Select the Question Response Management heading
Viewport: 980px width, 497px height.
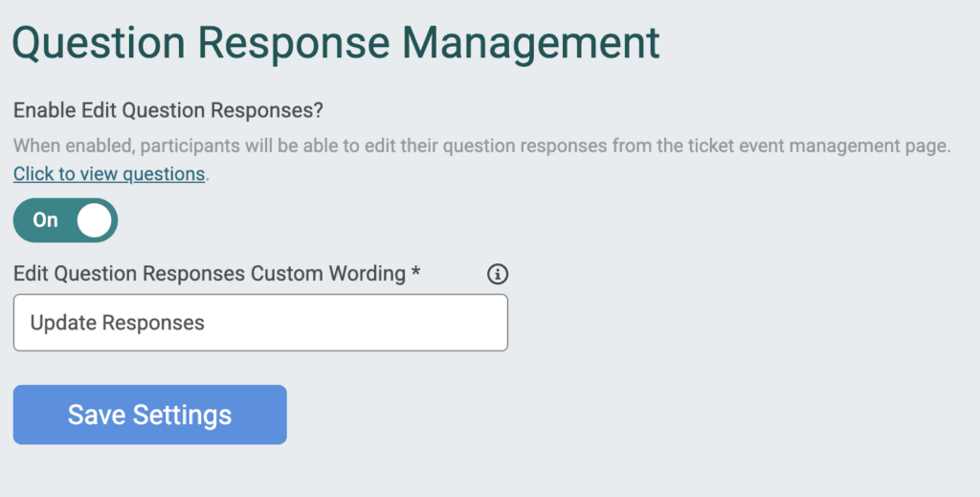(336, 42)
